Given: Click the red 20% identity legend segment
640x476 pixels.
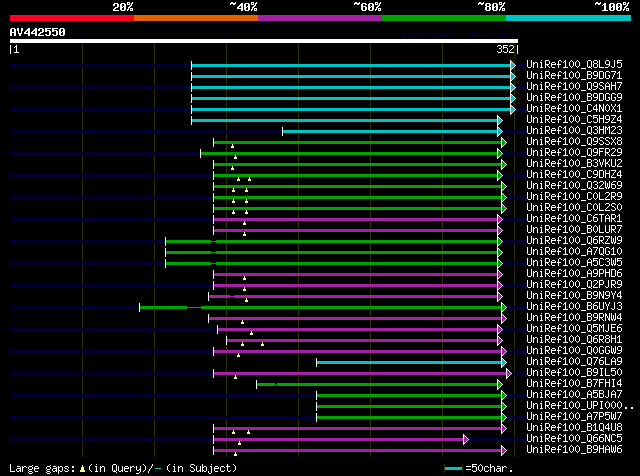Looking at the screenshot, I should pos(72,18).
